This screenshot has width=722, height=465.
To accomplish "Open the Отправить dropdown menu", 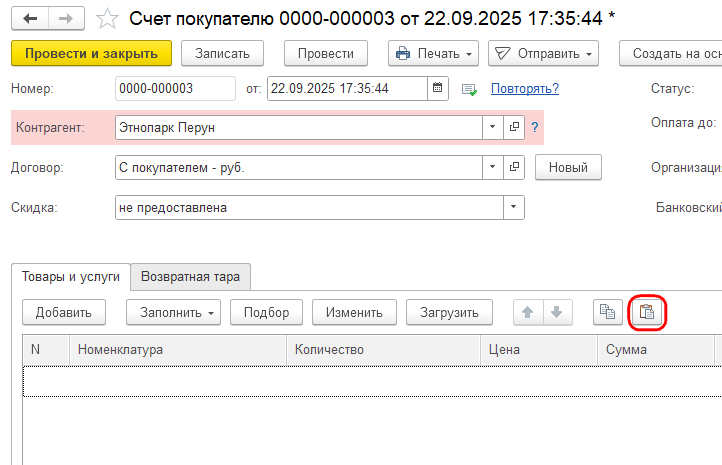I will pos(543,53).
